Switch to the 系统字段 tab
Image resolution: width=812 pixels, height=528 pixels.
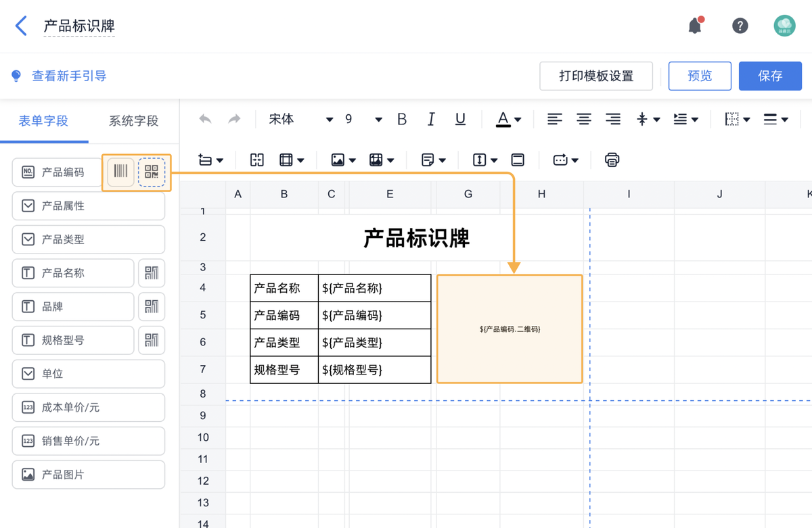(133, 120)
